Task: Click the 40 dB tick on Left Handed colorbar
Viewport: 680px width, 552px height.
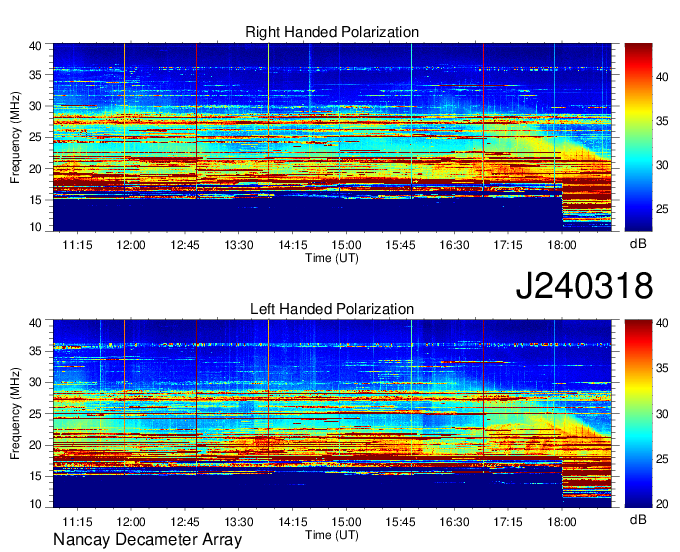Action: [x=662, y=322]
